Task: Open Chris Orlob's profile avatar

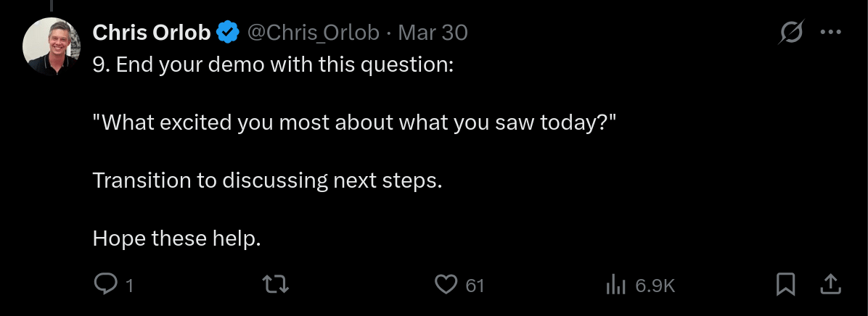Action: pos(50,46)
